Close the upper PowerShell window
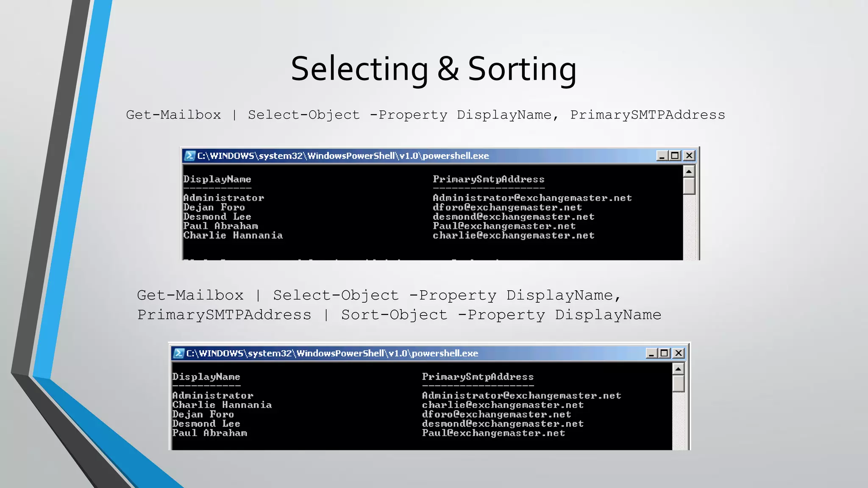The height and width of the screenshot is (488, 868). click(x=689, y=156)
